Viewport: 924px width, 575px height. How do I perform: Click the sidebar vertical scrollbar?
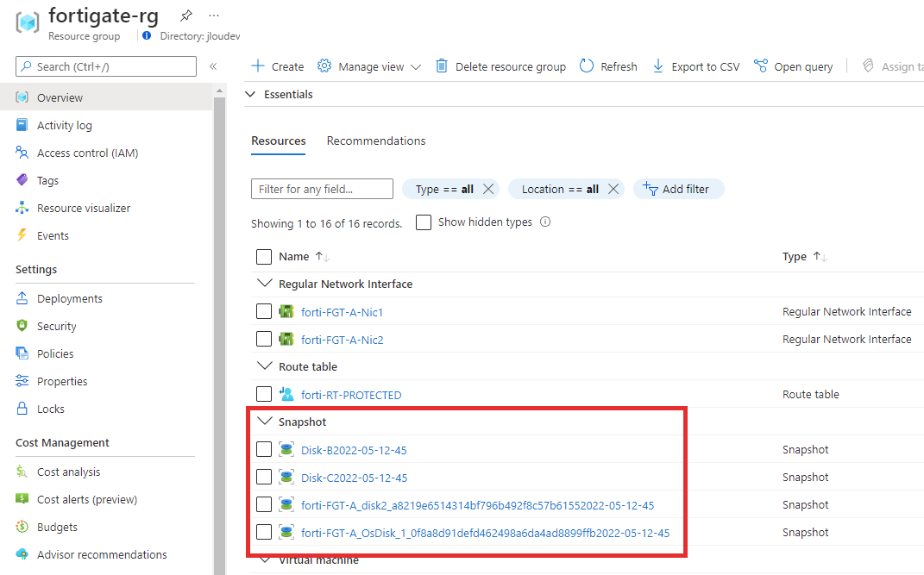click(219, 335)
